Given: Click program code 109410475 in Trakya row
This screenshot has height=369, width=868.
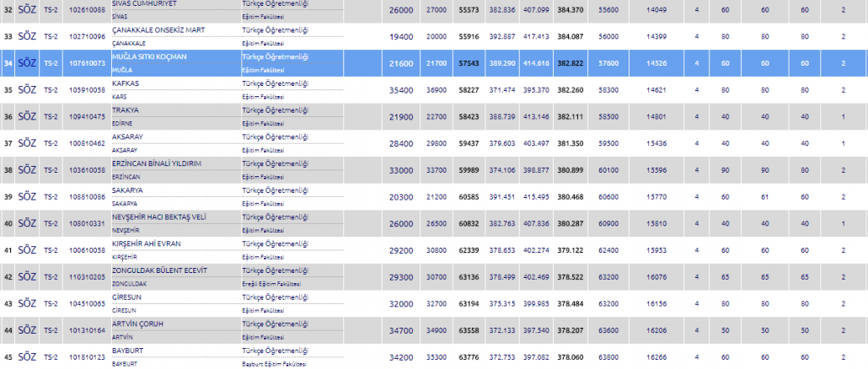Looking at the screenshot, I should click(x=86, y=116).
